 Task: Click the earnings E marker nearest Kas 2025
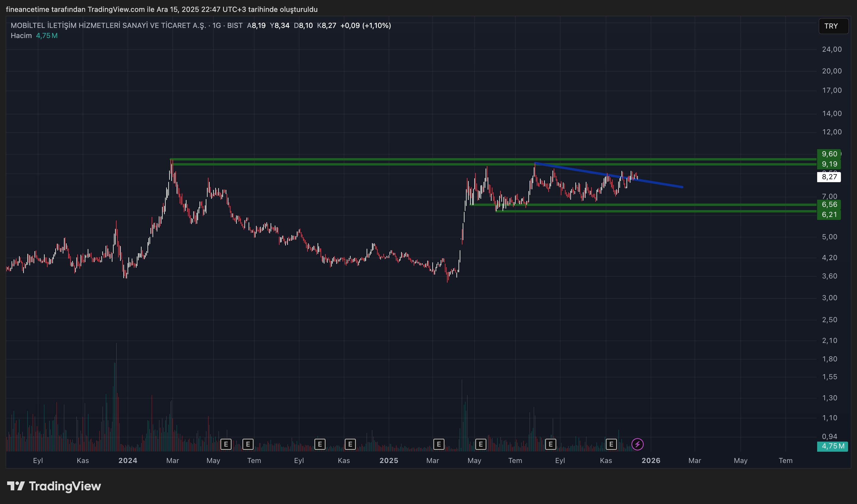tap(611, 444)
